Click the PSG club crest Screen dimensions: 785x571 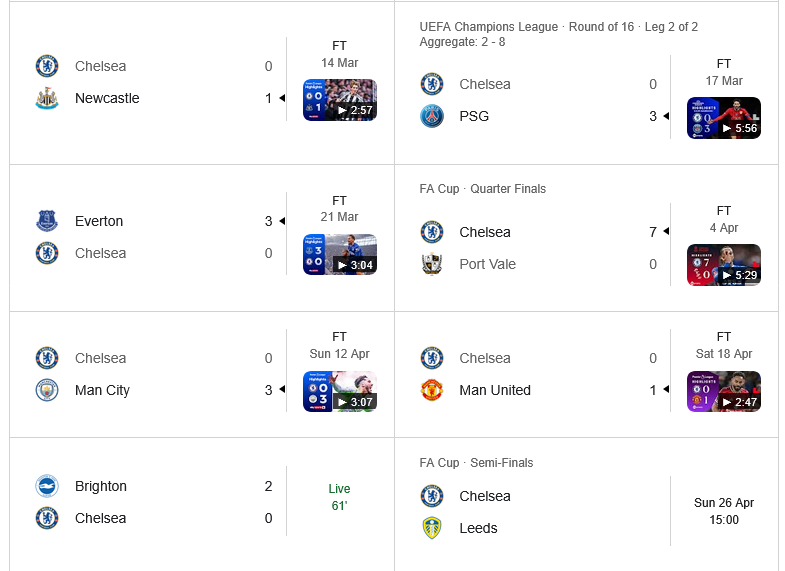[431, 116]
